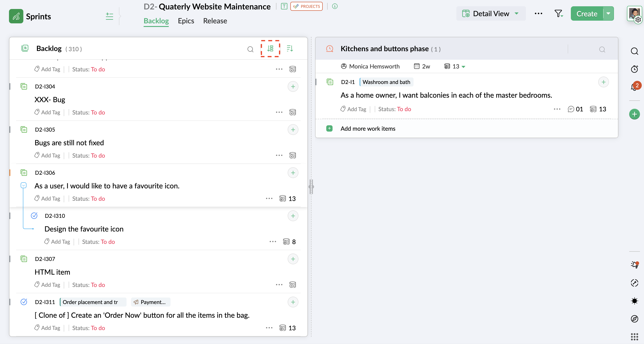The width and height of the screenshot is (644, 344).
Task: Open more options for favourite icon story
Action: click(269, 199)
